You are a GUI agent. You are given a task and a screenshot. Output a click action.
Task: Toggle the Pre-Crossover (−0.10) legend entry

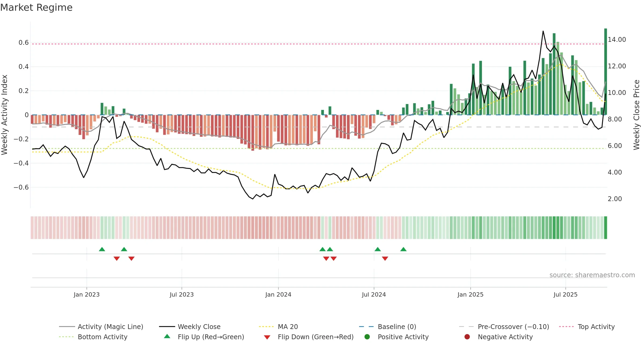click(504, 327)
